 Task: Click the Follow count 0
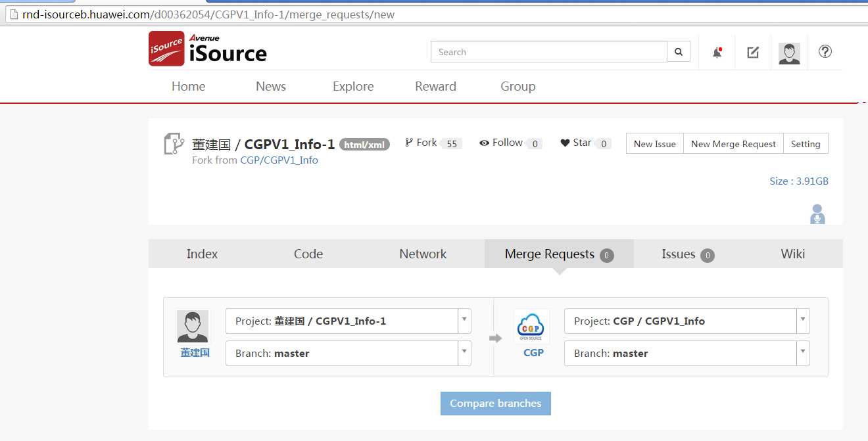(535, 144)
